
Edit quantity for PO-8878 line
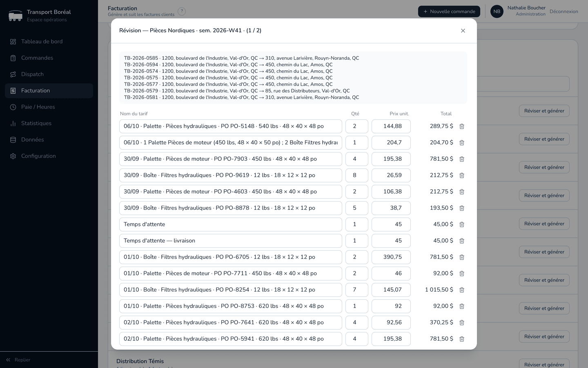click(357, 208)
